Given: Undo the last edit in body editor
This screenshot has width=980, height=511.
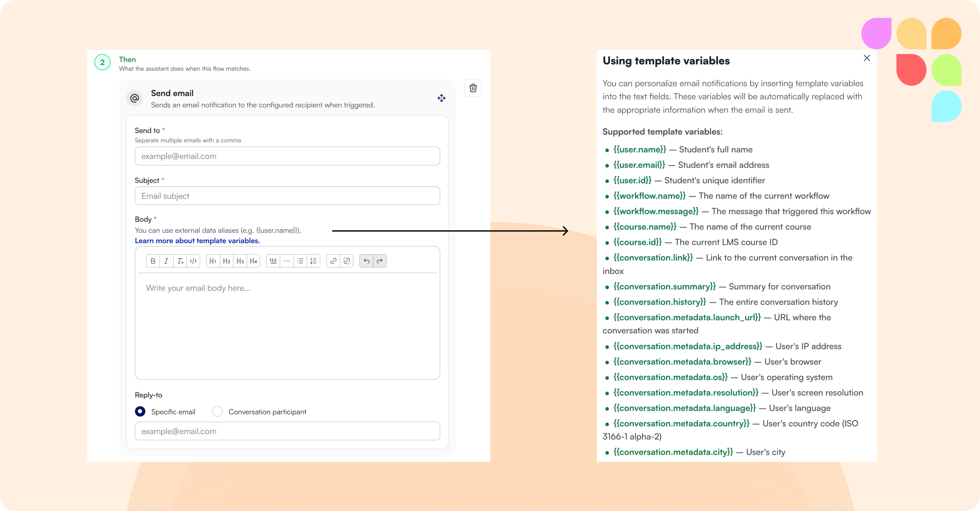Looking at the screenshot, I should pos(366,261).
